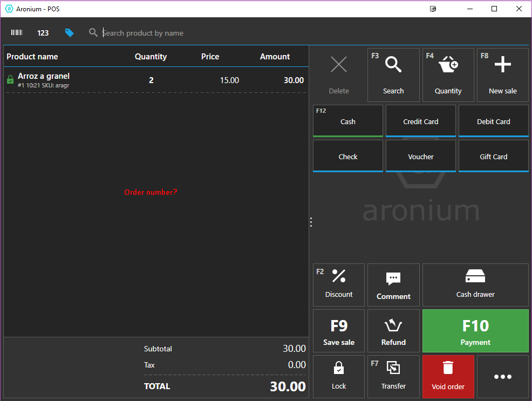Click the blue price tag icon
Viewport: 532px width, 401px height.
point(70,33)
